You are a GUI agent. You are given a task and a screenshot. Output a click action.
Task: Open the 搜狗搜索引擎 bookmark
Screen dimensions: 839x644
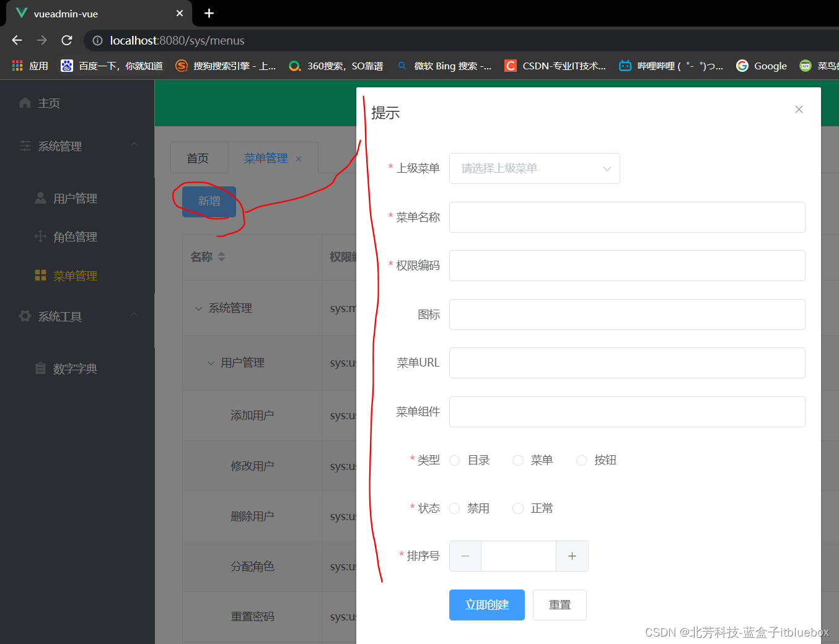click(226, 66)
